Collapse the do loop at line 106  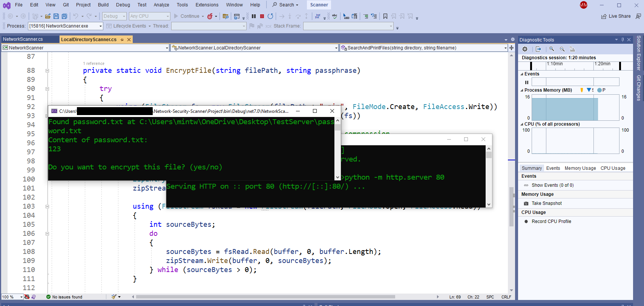point(47,234)
